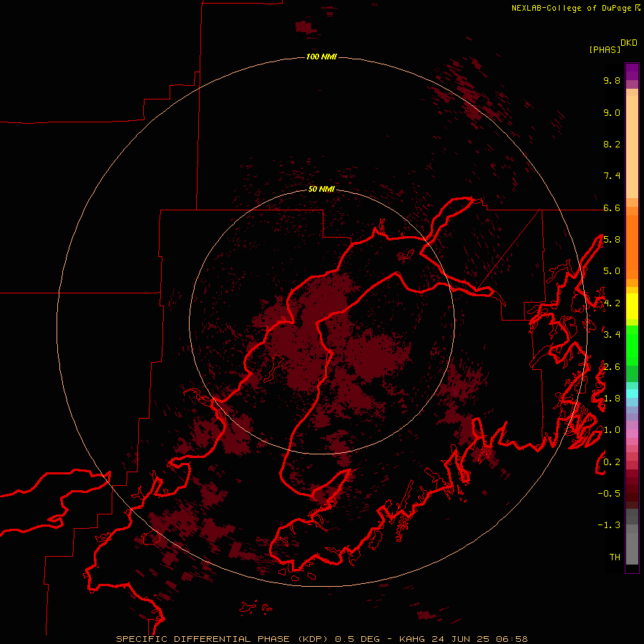Screen dimensions: 644x644
Task: Click the 7.4 color scale value
Action: tap(612, 176)
